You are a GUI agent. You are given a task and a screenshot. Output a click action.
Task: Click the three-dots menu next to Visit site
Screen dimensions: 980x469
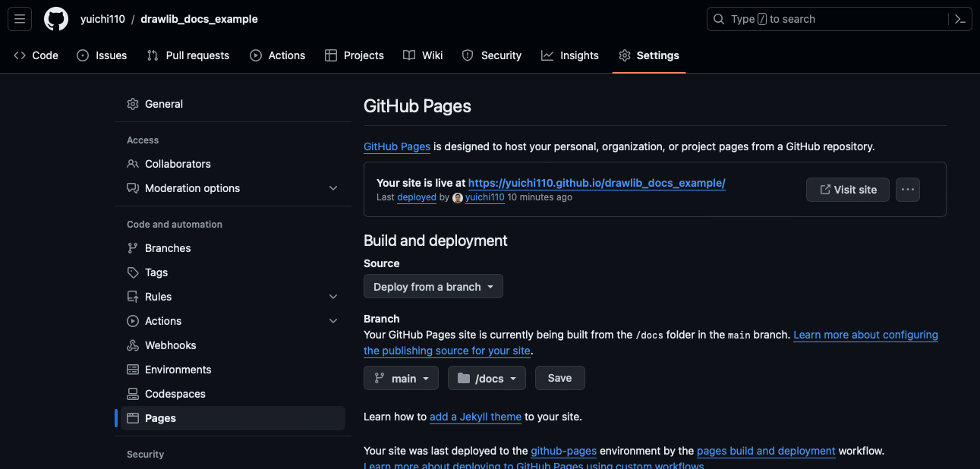coord(908,190)
